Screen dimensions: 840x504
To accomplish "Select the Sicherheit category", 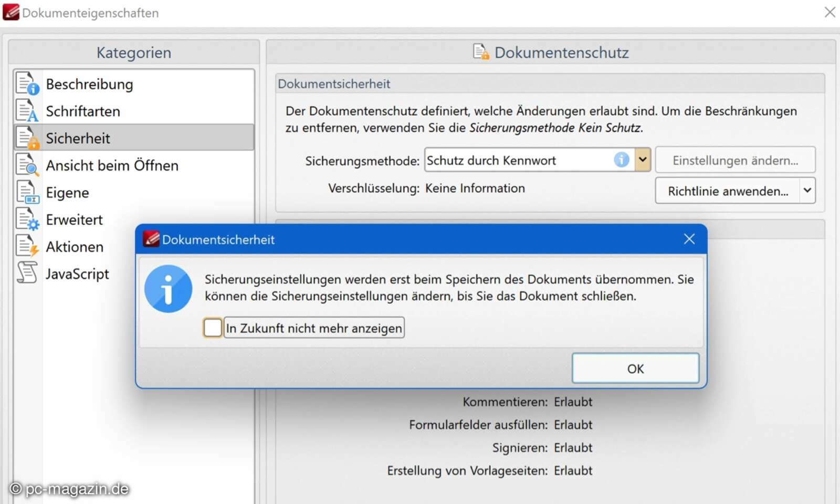I will (78, 137).
